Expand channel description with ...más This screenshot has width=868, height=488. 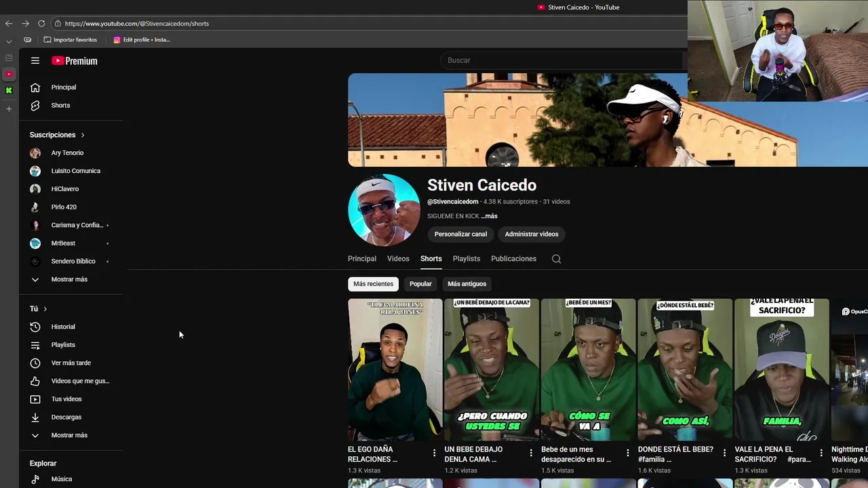489,216
